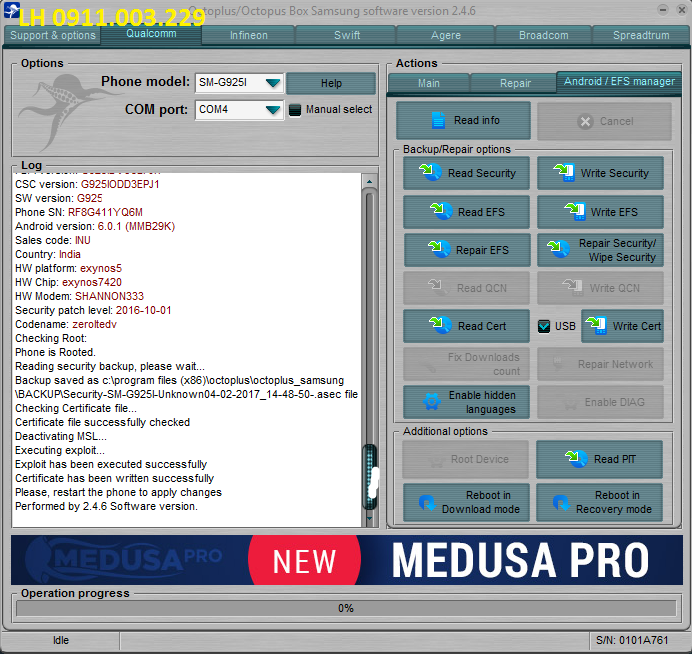Toggle the USB checkbox
Image resolution: width=692 pixels, height=654 pixels.
click(544, 326)
